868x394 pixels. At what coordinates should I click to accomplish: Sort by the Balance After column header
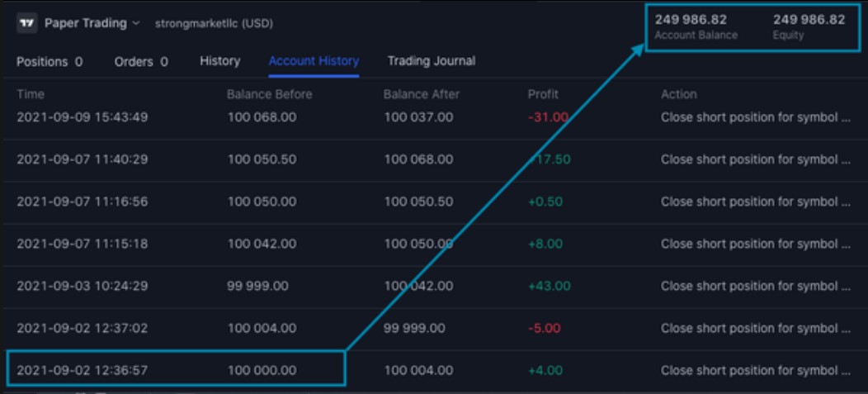pos(422,94)
